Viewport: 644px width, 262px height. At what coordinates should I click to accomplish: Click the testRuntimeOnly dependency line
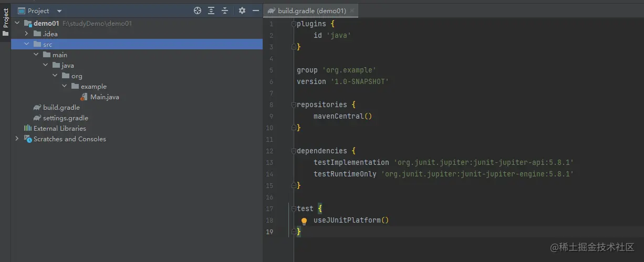point(443,174)
